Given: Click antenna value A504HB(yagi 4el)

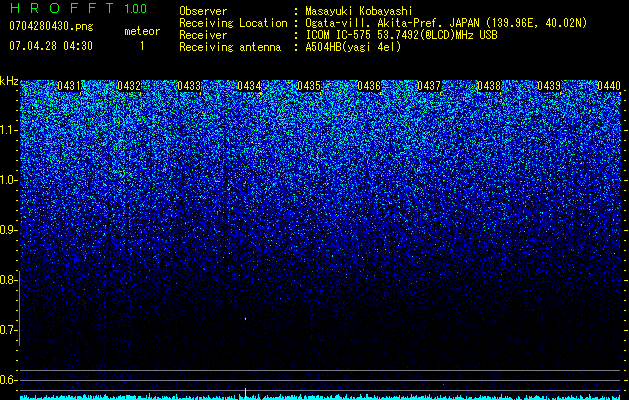Looking at the screenshot, I should click(353, 47).
